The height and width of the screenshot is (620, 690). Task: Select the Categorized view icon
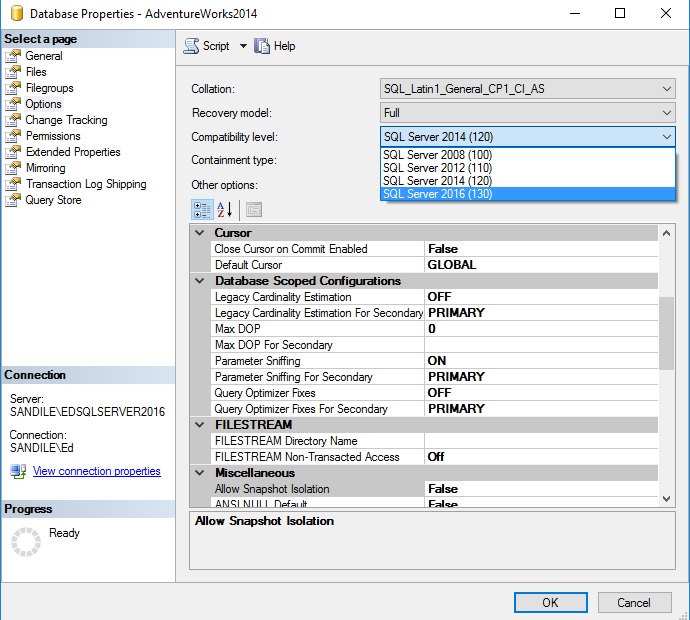click(x=201, y=209)
